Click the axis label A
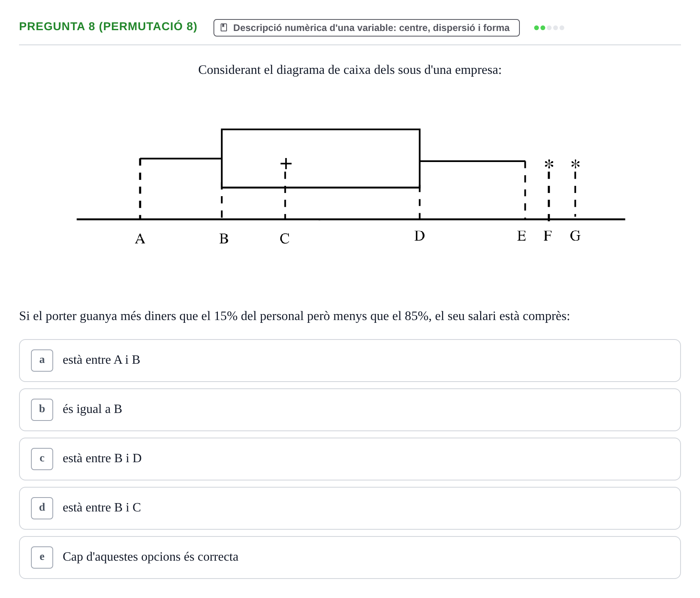700x598 pixels. (x=140, y=239)
